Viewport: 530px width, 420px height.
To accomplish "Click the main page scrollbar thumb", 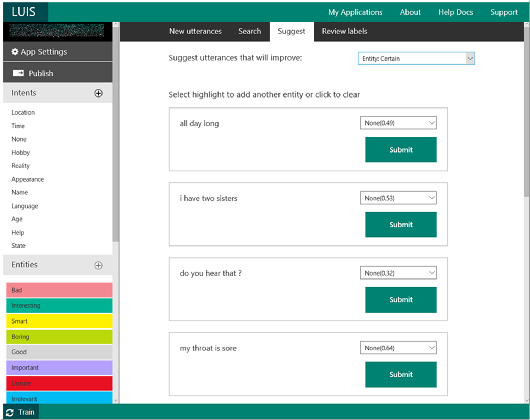I will click(x=526, y=112).
